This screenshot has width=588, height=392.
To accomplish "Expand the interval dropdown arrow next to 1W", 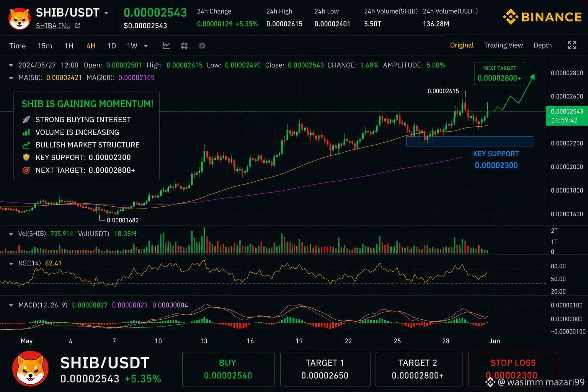I will tap(146, 46).
